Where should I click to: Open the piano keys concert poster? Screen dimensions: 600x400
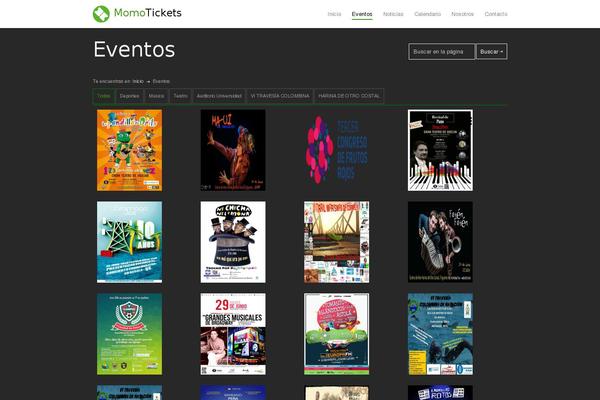440,150
